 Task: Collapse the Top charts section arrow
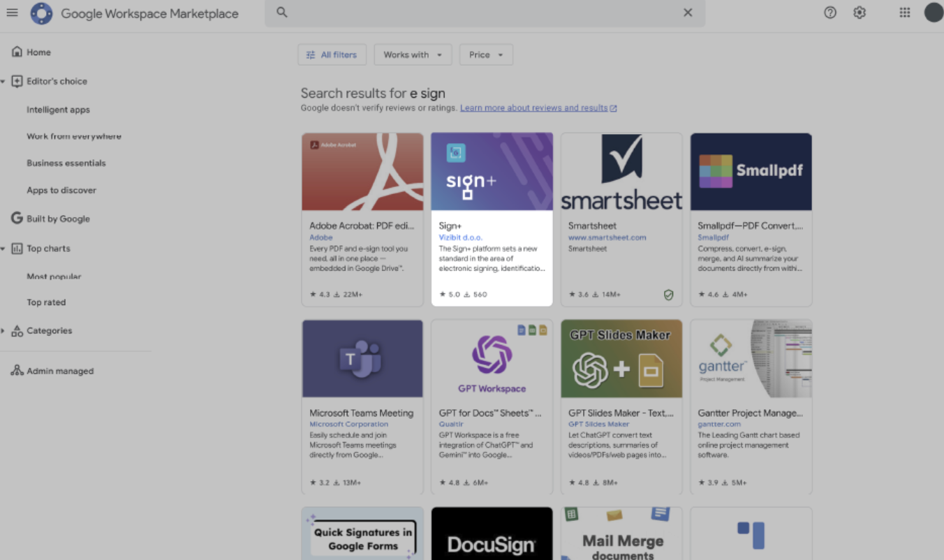(x=3, y=249)
